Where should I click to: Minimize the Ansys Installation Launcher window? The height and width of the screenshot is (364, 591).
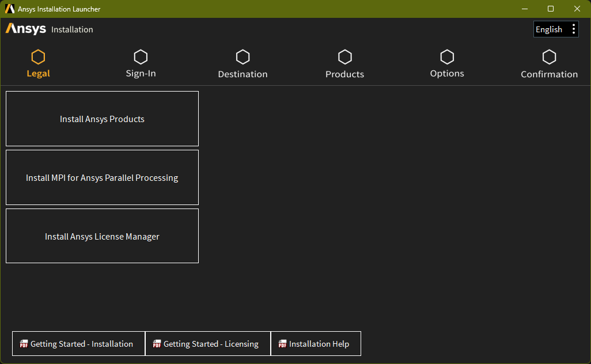(525, 9)
